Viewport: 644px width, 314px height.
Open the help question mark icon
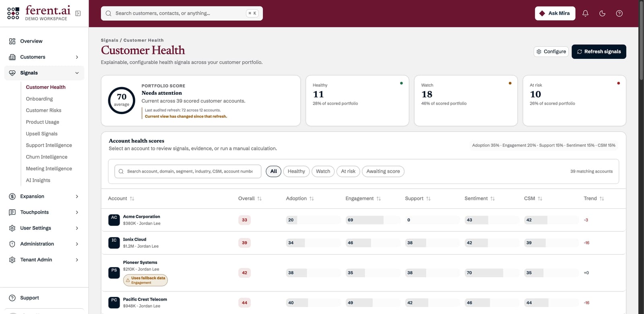pos(619,13)
